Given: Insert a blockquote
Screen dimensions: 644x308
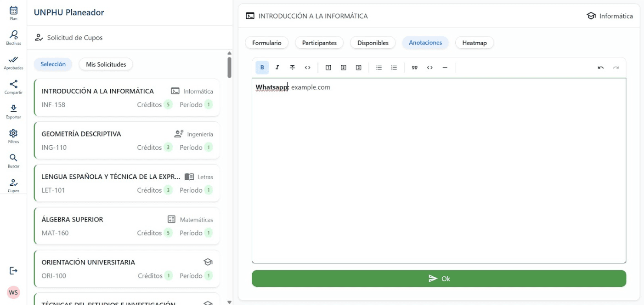Looking at the screenshot, I should (x=415, y=68).
